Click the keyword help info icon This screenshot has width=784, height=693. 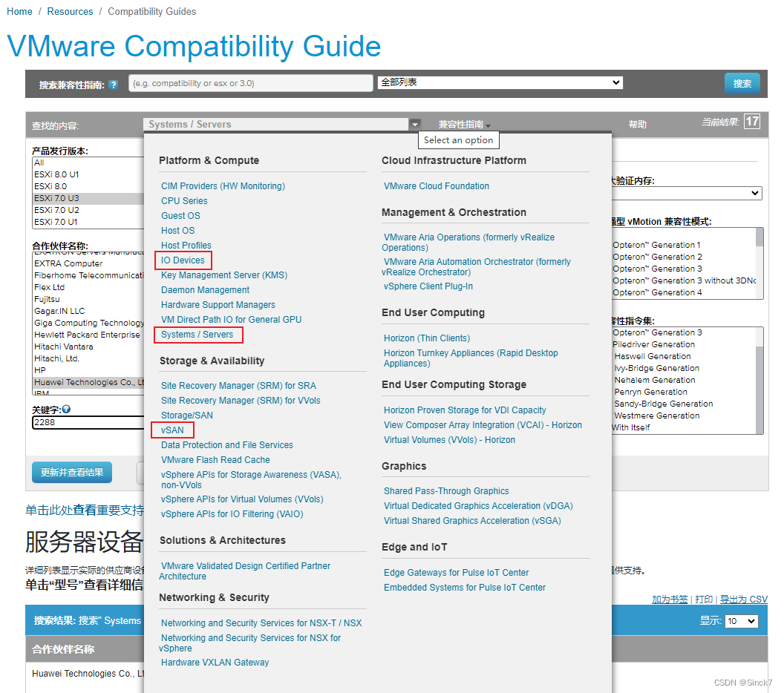(x=67, y=410)
